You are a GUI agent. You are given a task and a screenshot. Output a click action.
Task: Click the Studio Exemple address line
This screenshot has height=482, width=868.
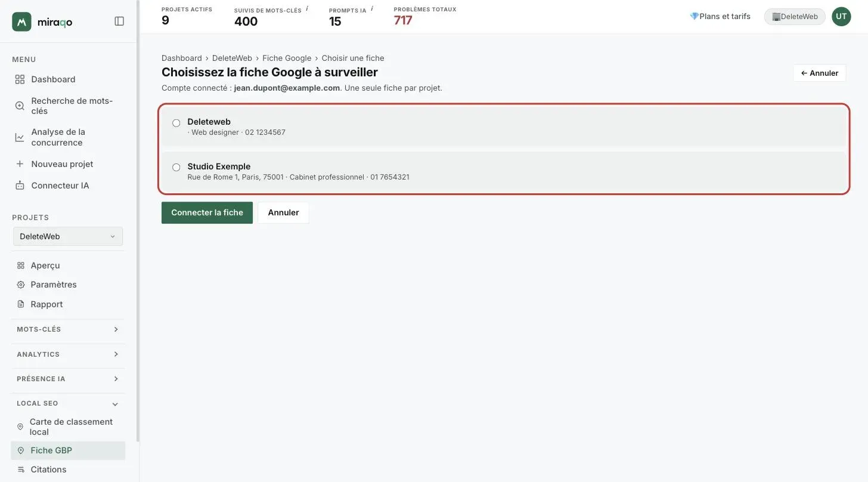pos(298,177)
